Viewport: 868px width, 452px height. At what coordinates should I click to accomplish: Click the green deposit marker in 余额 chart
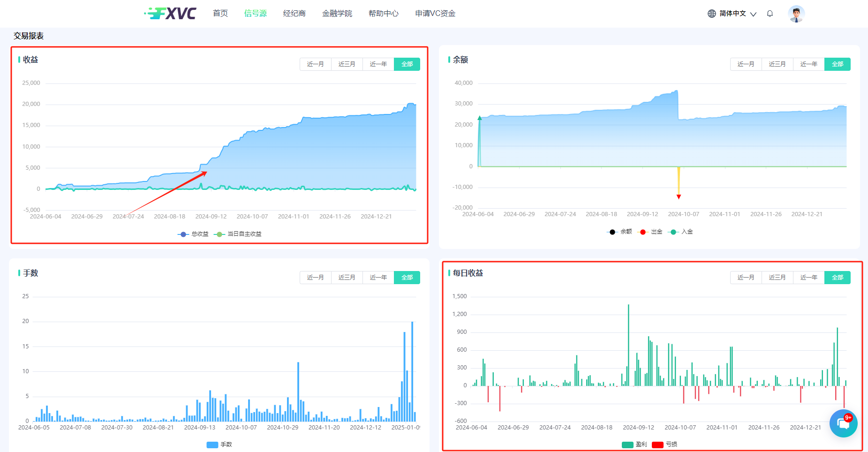click(480, 118)
